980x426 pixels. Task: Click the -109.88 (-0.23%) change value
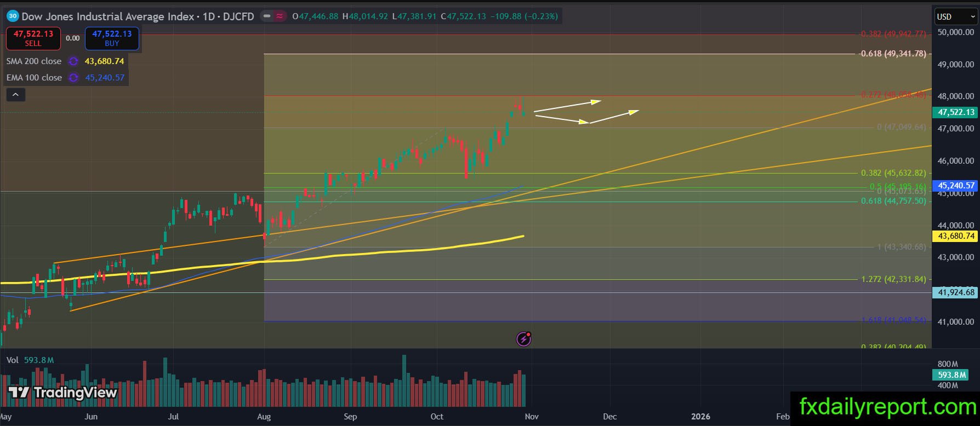(524, 16)
